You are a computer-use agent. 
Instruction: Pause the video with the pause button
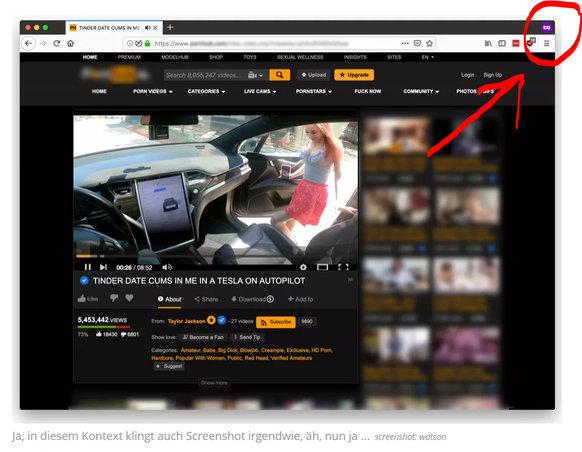point(88,267)
